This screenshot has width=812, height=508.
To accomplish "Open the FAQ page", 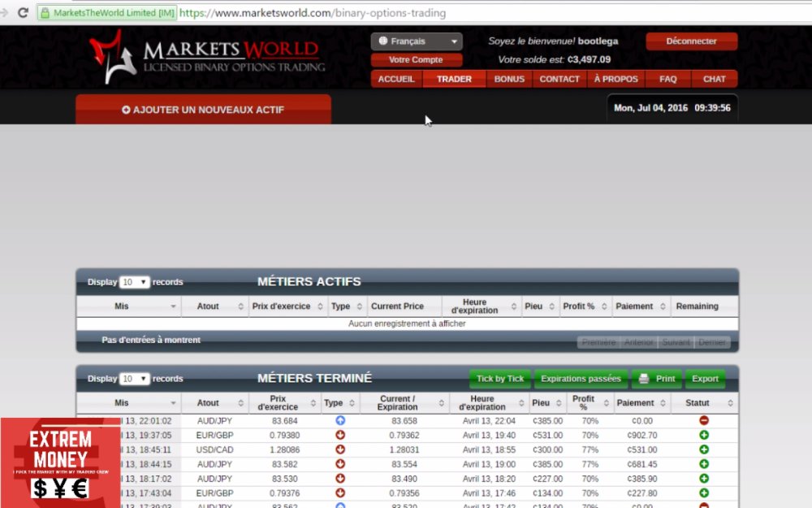I will 668,79.
